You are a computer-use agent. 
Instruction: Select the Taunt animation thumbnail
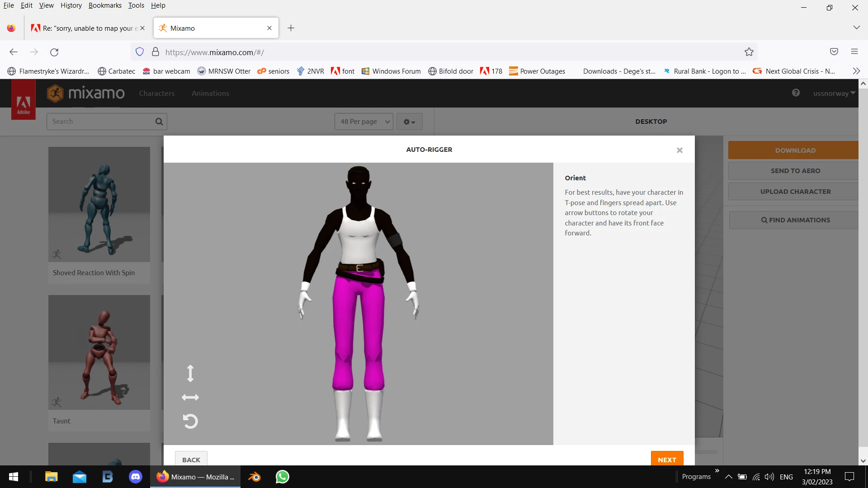99,352
